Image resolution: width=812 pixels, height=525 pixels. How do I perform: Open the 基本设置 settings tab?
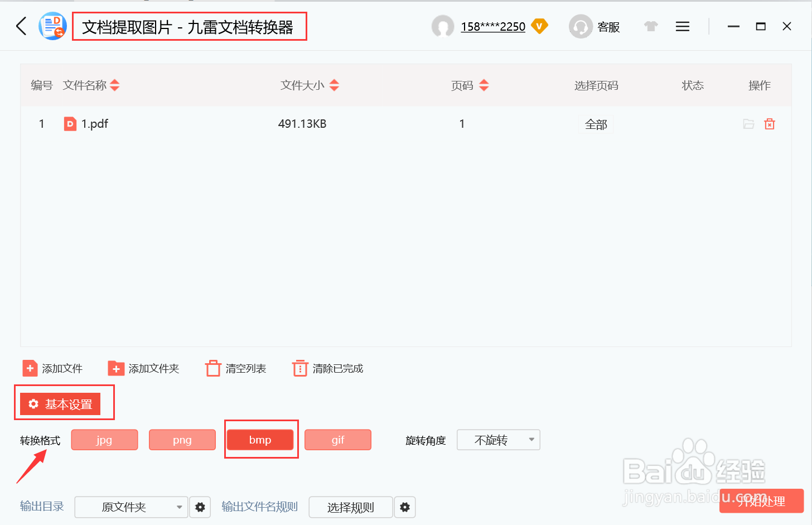60,404
